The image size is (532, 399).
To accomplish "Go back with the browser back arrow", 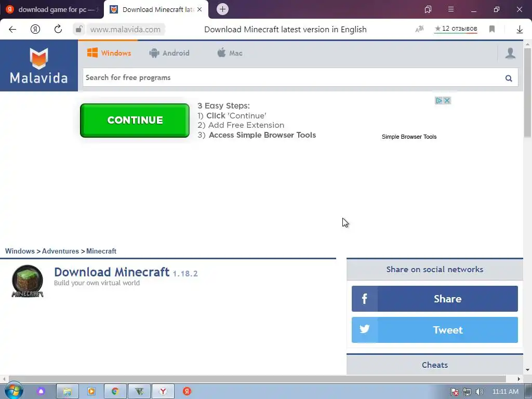I will click(x=12, y=29).
